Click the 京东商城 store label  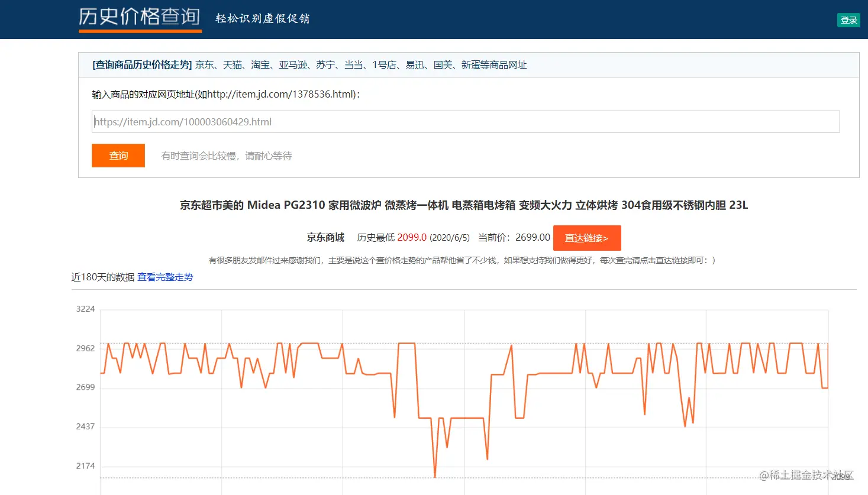pyautogui.click(x=325, y=237)
